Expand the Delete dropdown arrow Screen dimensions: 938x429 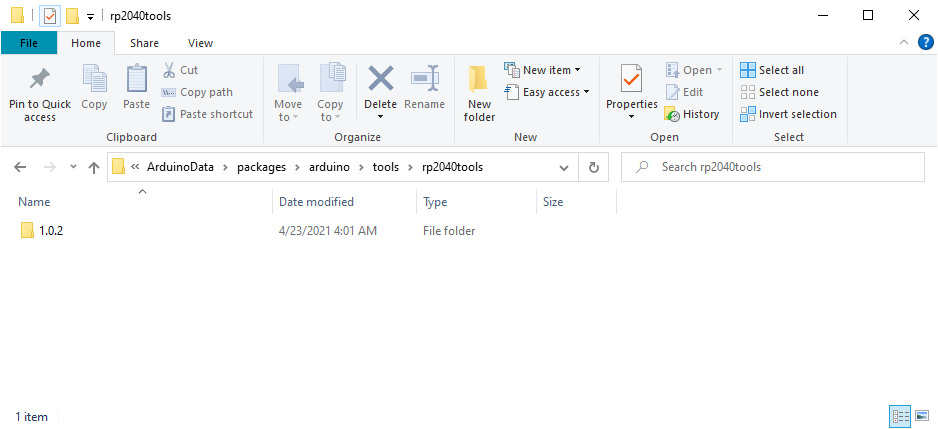point(380,117)
